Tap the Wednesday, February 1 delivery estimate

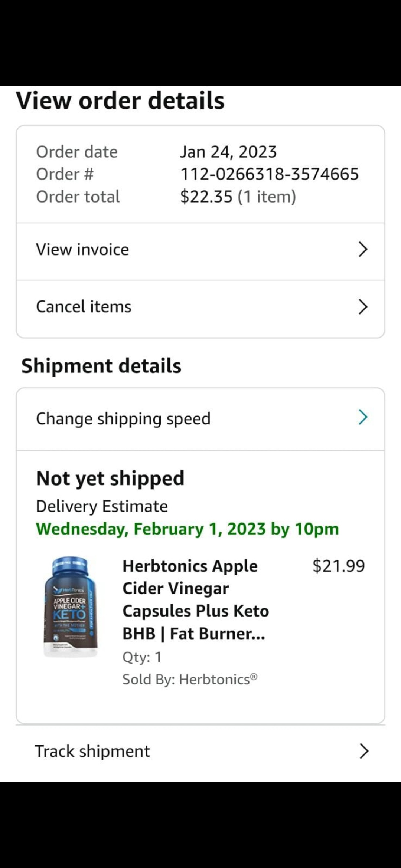pos(188,529)
